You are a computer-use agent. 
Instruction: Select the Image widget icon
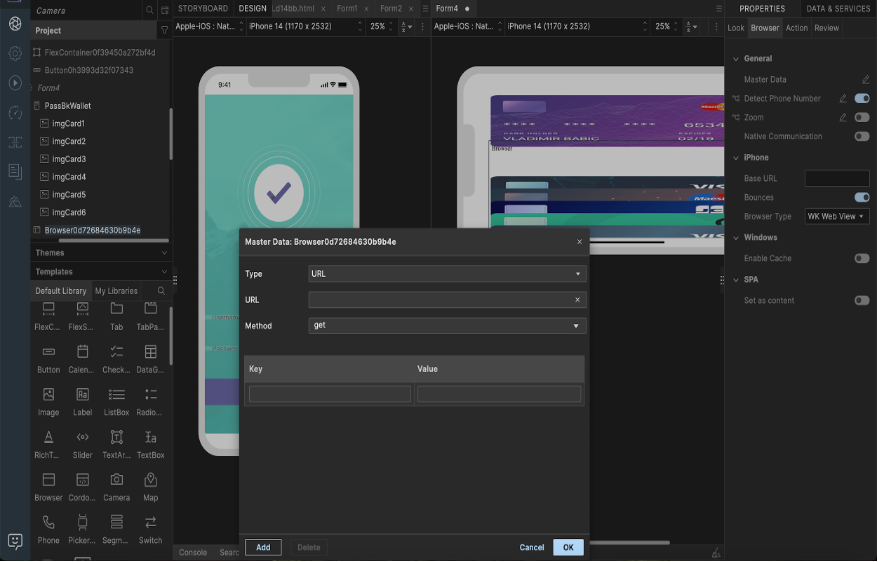[x=49, y=395]
